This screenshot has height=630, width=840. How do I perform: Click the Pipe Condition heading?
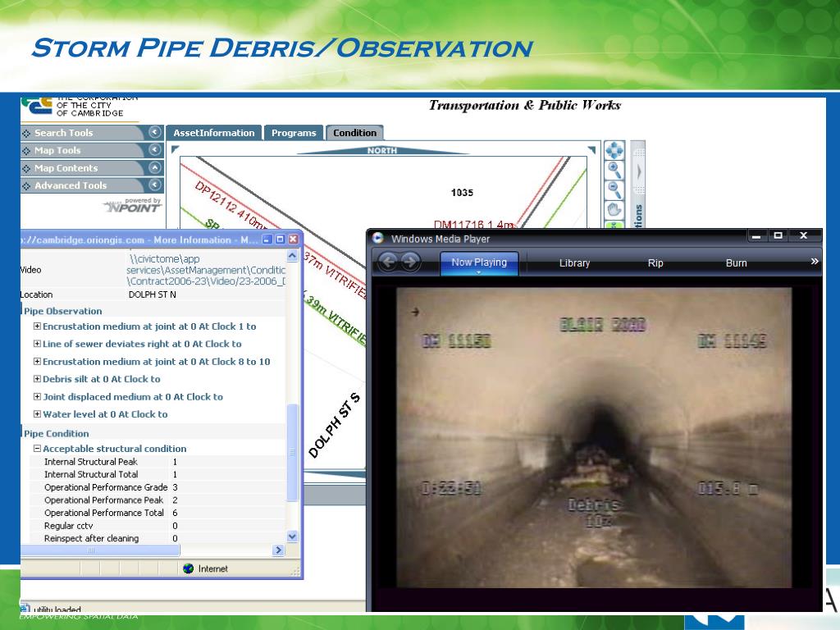(x=57, y=433)
